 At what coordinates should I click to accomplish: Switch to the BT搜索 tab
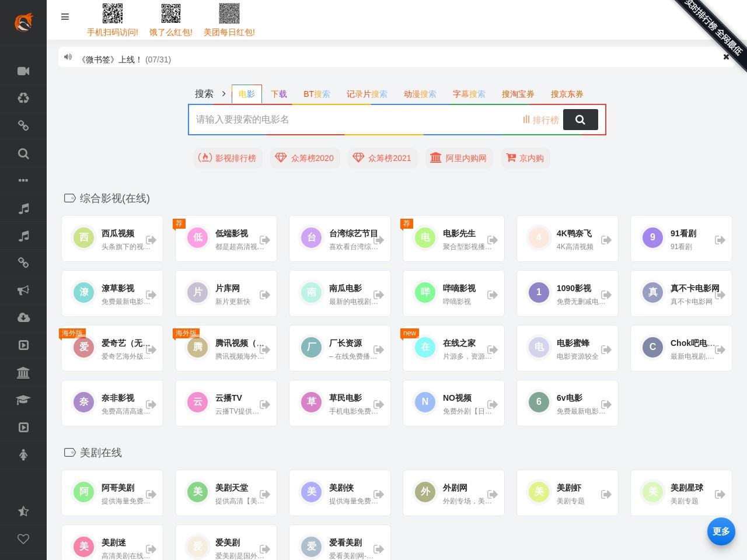click(x=317, y=94)
